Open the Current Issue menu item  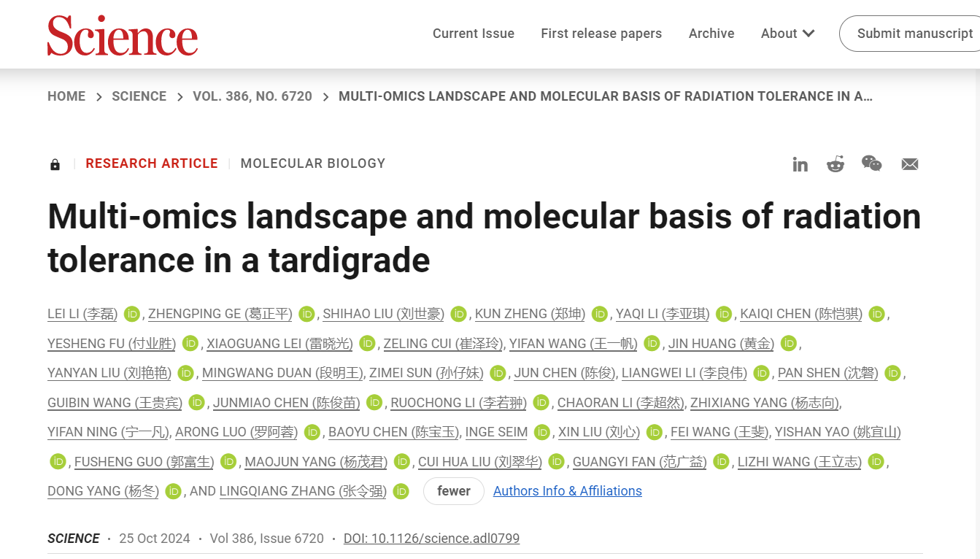(473, 34)
